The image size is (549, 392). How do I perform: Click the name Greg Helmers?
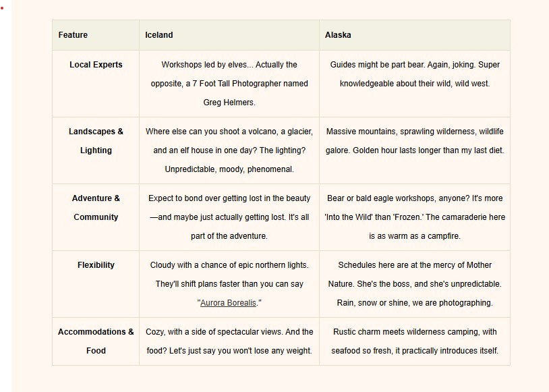(x=229, y=103)
